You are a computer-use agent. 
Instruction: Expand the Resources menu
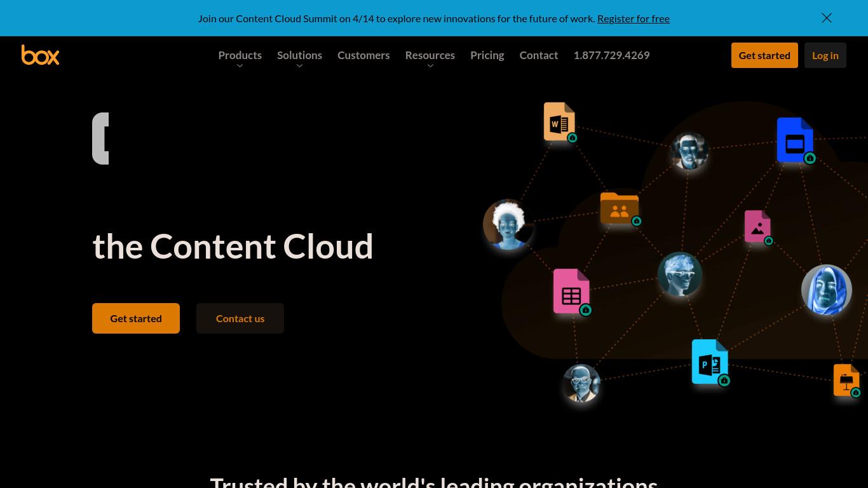click(430, 55)
